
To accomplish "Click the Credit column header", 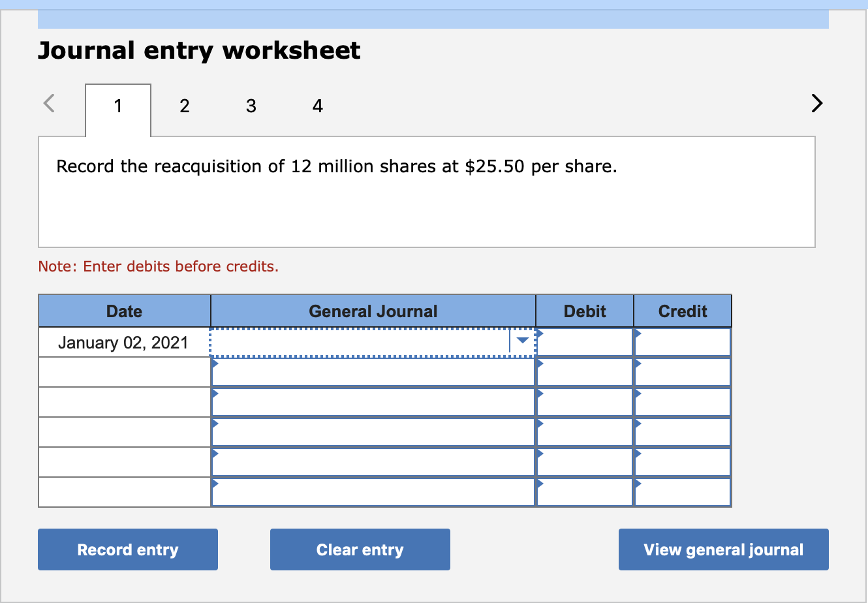I will click(683, 311).
